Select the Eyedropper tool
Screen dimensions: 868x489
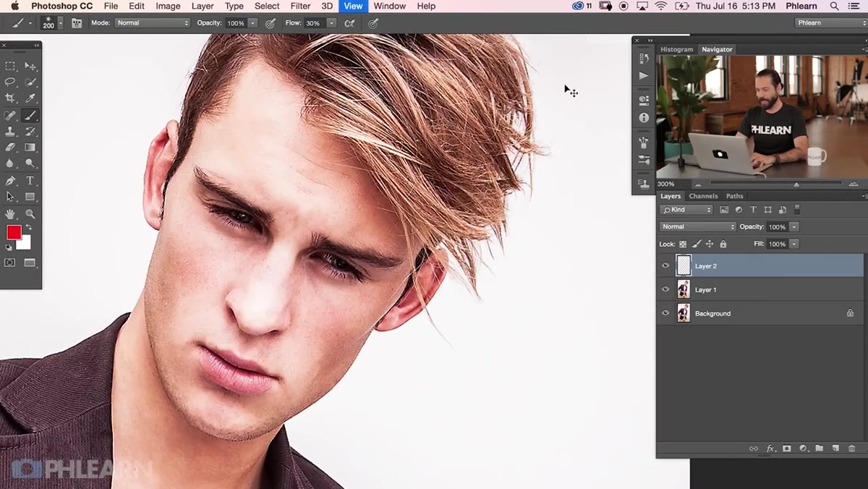tap(30, 98)
